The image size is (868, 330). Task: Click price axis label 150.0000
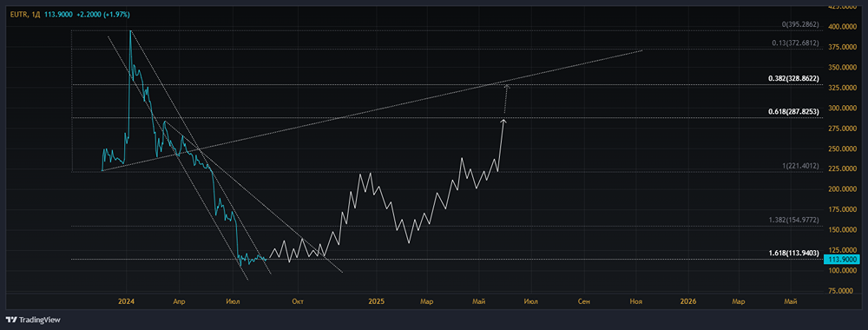pyautogui.click(x=844, y=230)
